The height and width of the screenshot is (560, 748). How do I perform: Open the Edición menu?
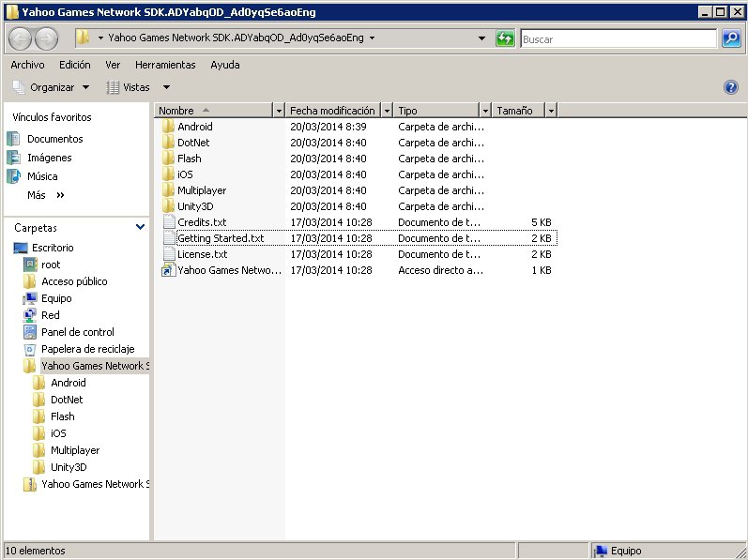pos(75,65)
